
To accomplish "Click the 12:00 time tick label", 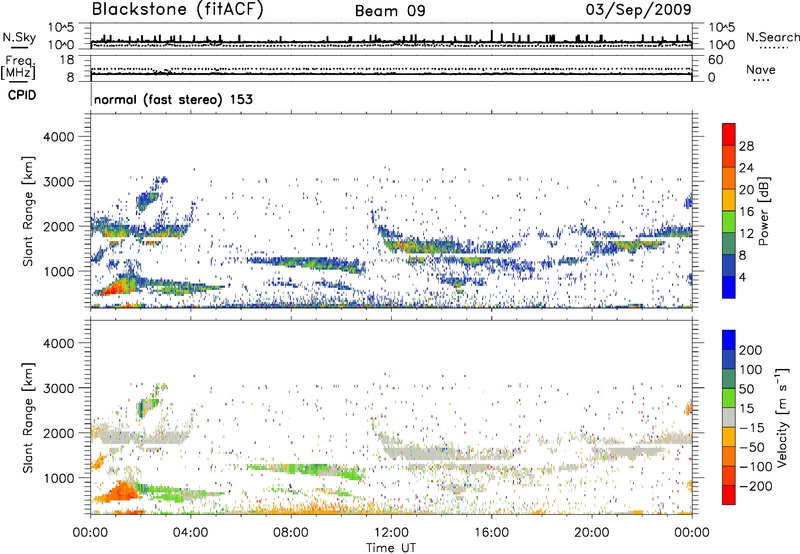I will coord(391,533).
